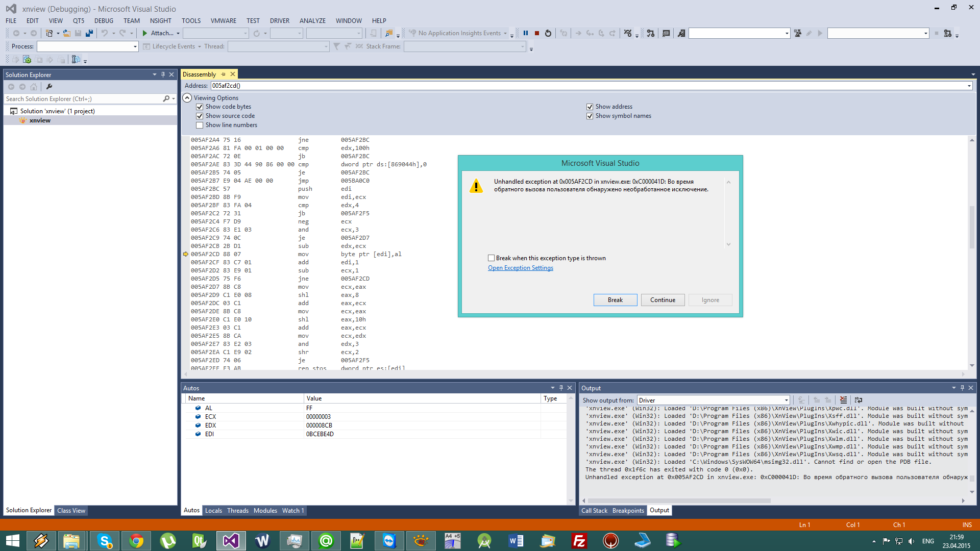This screenshot has height=551, width=980.
Task: Check Break when this exception type is thrown
Action: pos(491,258)
